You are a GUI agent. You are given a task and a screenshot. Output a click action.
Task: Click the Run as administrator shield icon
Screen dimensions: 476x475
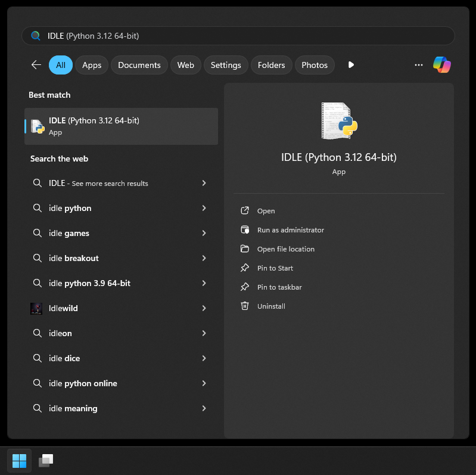coord(244,230)
